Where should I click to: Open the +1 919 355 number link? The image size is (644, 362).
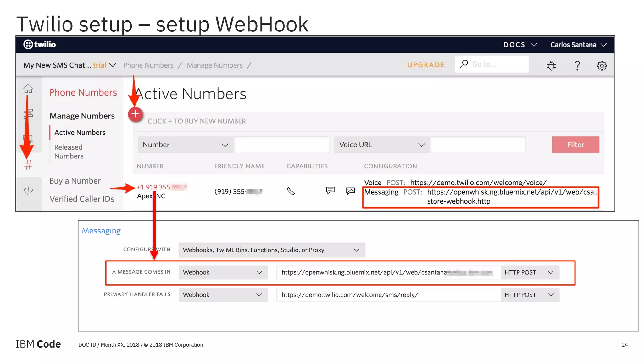click(x=162, y=187)
